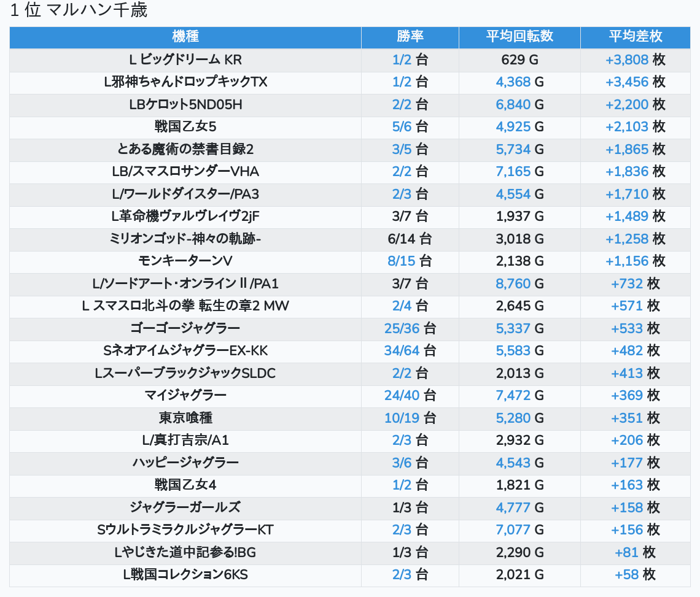This screenshot has height=597, width=700.
Task: Select ハッピージャグラー machine name
Action: [x=185, y=463]
